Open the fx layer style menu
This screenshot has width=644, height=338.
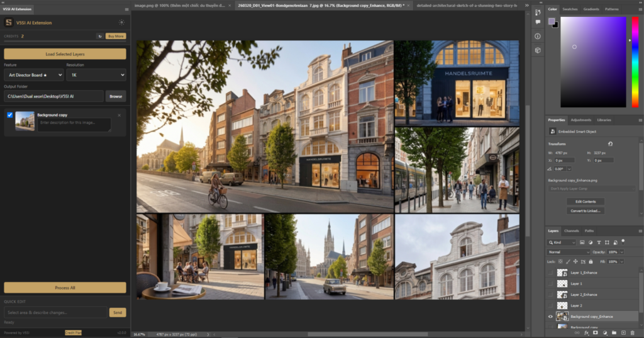pos(586,332)
